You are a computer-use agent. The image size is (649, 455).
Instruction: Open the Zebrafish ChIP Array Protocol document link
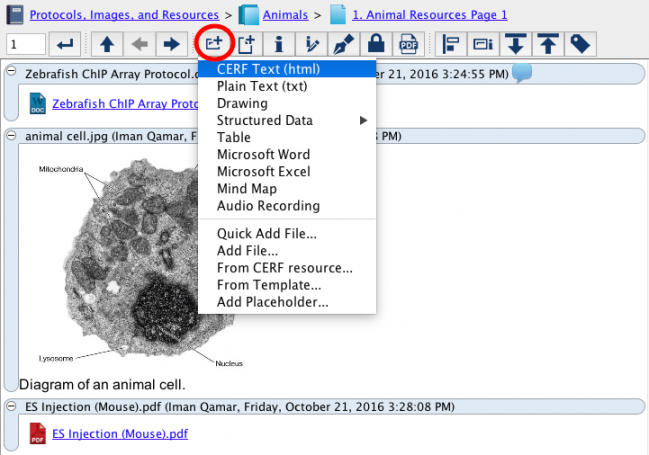(125, 104)
